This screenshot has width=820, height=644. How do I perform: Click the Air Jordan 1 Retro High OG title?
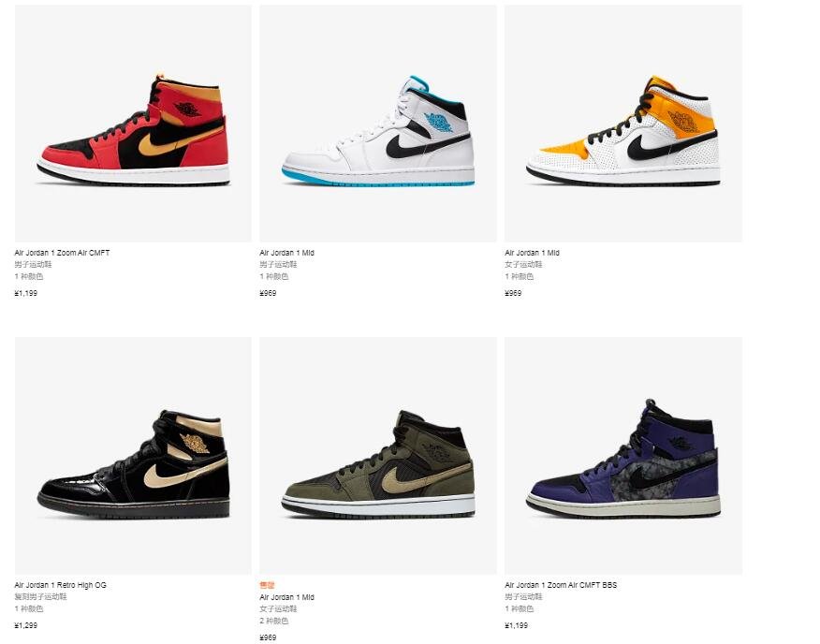click(x=61, y=585)
